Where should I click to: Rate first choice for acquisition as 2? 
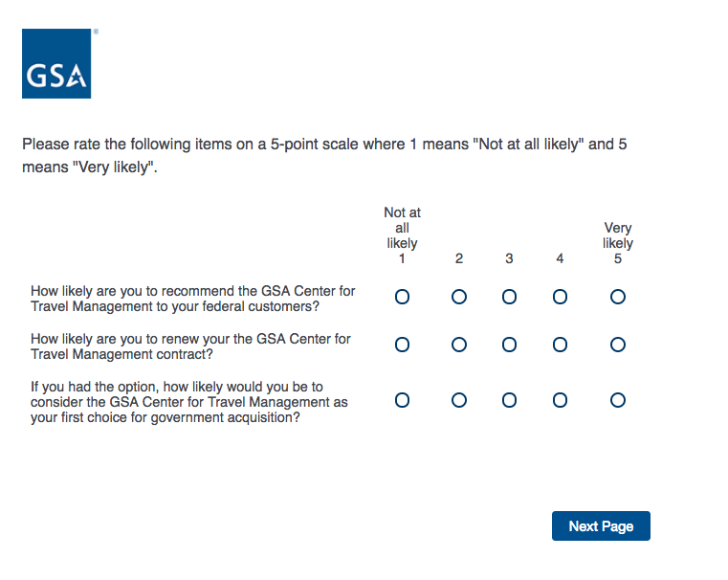click(x=459, y=400)
